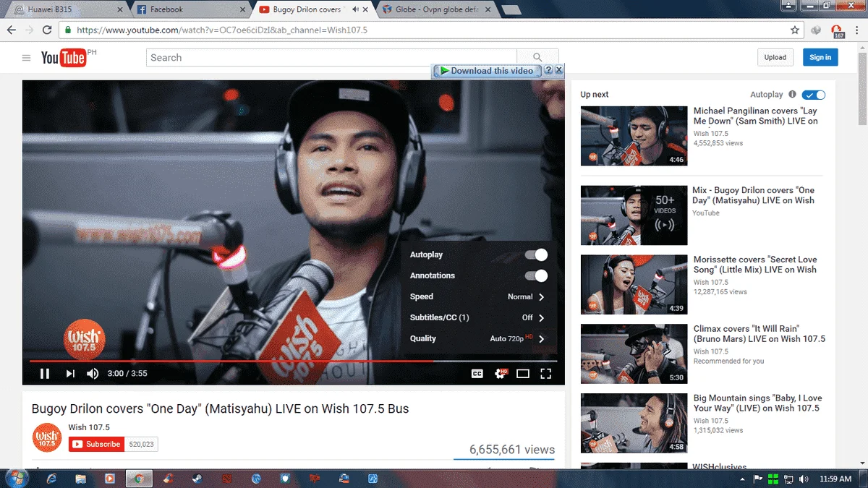Skip to next video in player

(x=70, y=374)
